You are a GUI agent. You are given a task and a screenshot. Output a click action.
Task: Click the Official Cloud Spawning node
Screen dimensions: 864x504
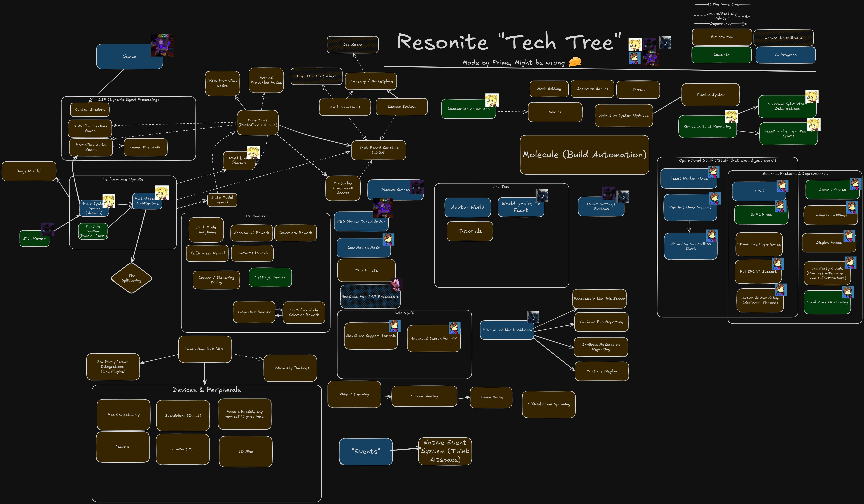[549, 404]
